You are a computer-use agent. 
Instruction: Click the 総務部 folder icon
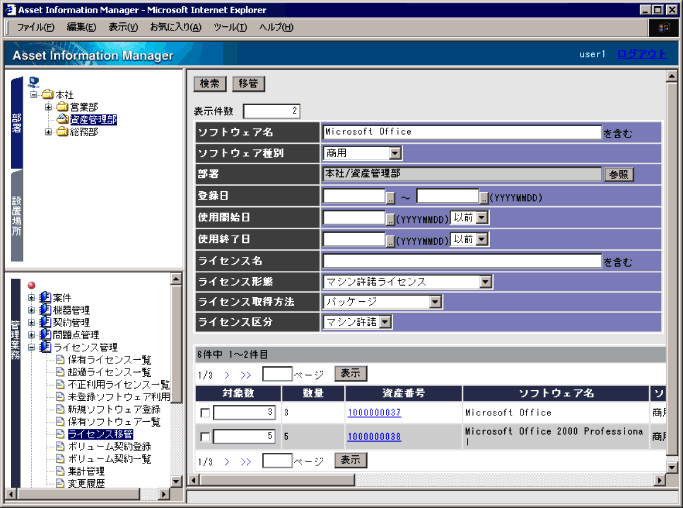click(62, 132)
